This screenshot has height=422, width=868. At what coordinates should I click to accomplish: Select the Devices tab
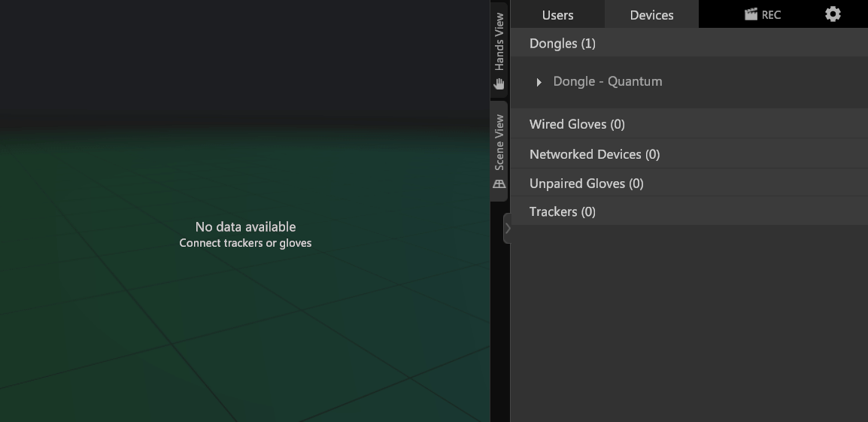pos(651,15)
